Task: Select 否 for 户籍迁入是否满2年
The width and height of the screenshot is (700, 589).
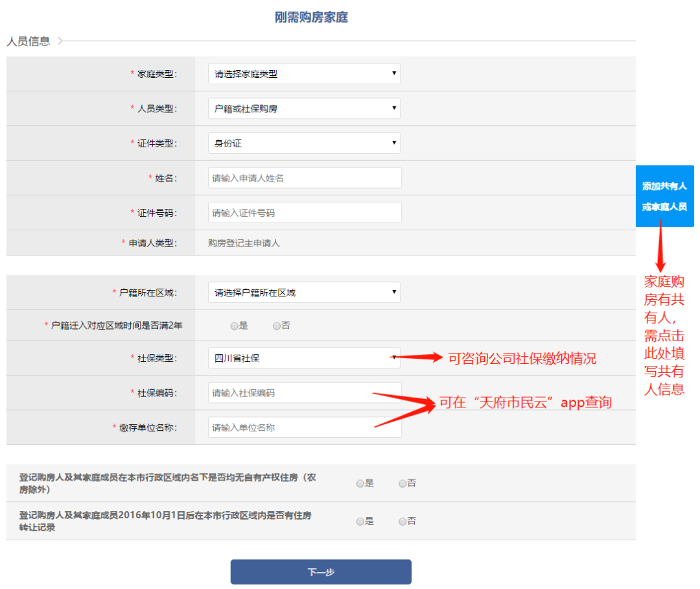Action: pyautogui.click(x=277, y=326)
